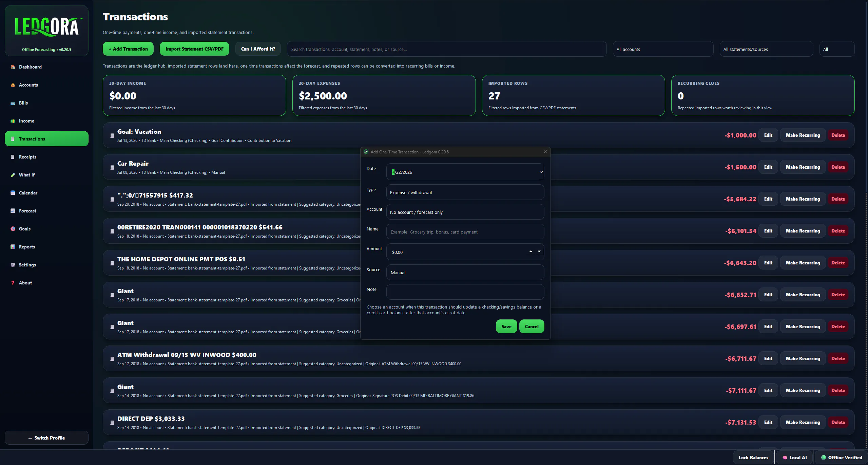Click the + Add Transaction button

pyautogui.click(x=128, y=49)
